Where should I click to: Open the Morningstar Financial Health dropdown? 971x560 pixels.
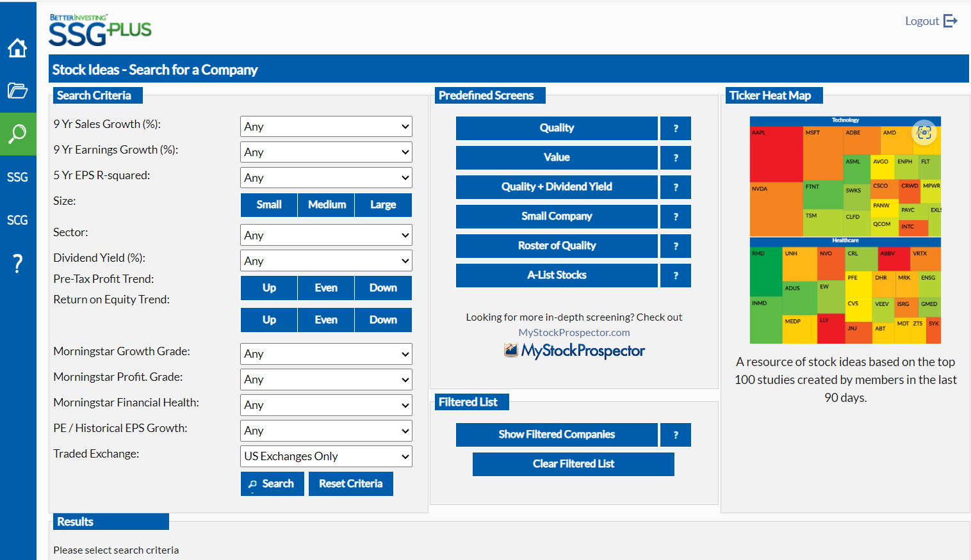tap(327, 405)
